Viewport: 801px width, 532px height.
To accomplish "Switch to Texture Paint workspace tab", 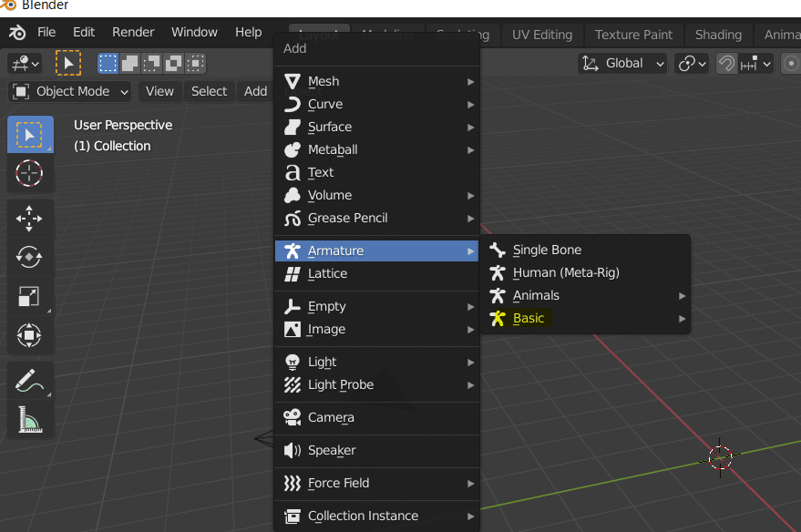I will [633, 35].
